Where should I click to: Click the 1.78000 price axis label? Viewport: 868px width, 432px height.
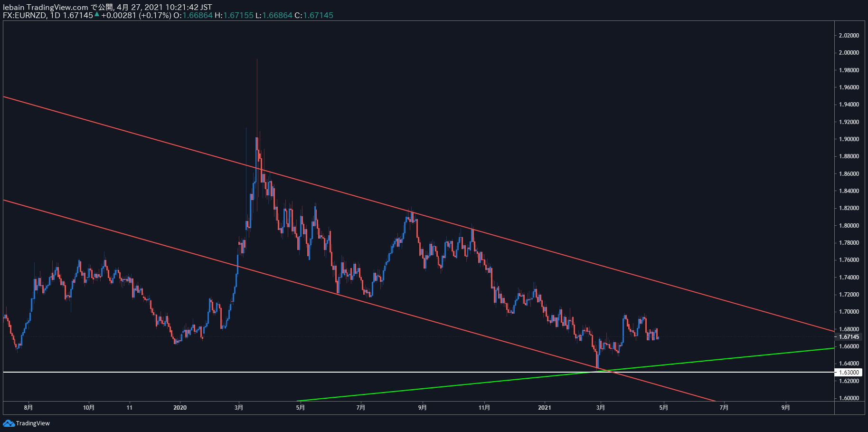pos(849,243)
